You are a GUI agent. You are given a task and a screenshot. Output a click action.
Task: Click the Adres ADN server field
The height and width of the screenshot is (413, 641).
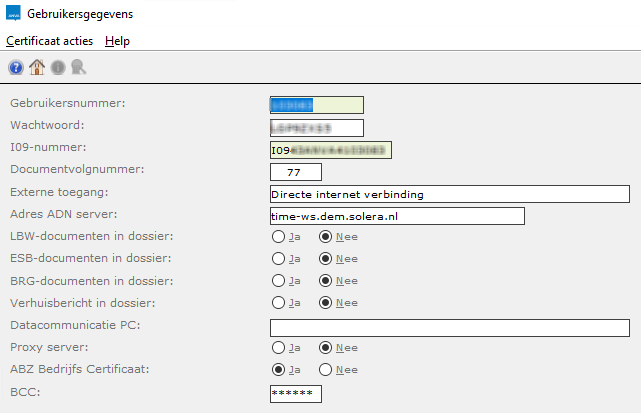coord(396,216)
